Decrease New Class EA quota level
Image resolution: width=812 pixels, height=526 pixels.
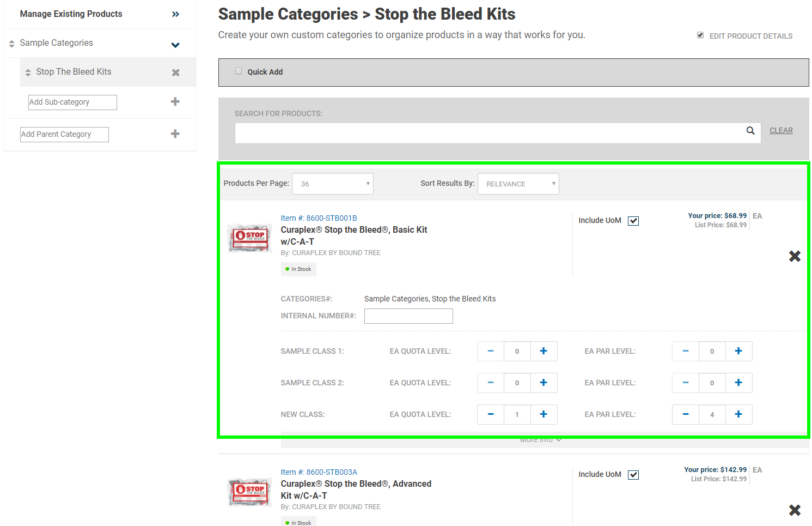(x=490, y=415)
